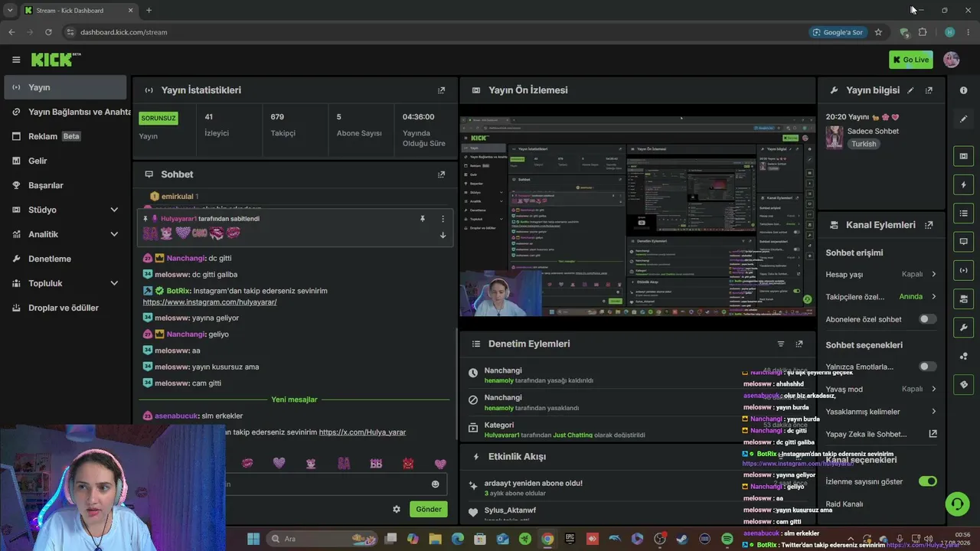Open Spotify from the taskbar
980x551 pixels.
point(727,539)
